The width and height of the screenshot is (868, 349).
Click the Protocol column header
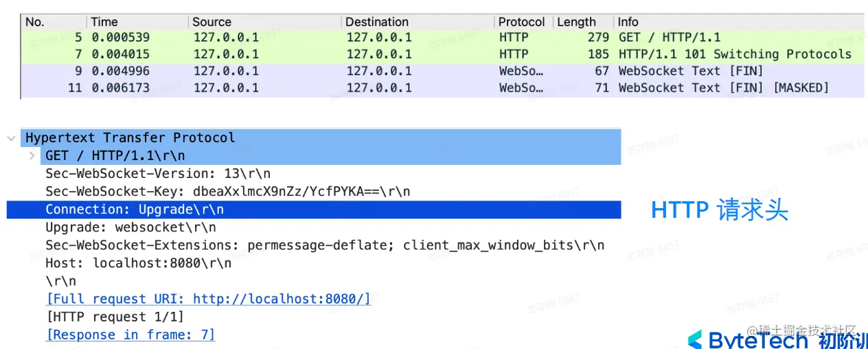click(521, 22)
